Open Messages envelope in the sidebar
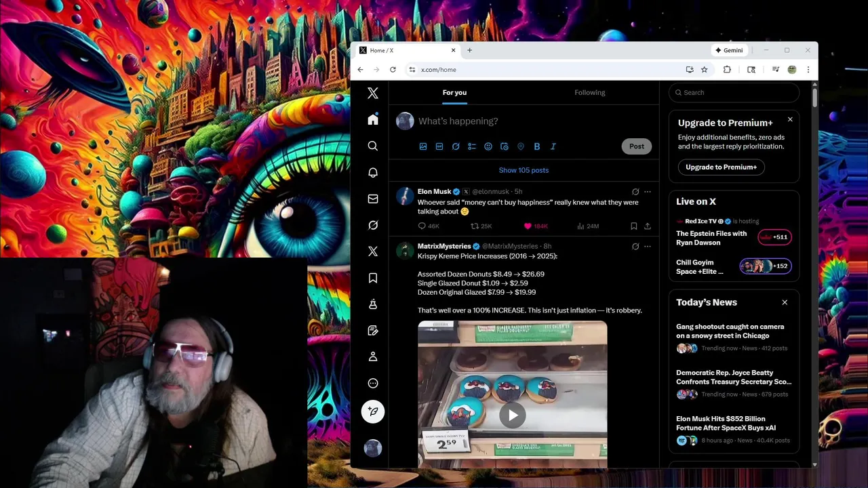 click(373, 199)
